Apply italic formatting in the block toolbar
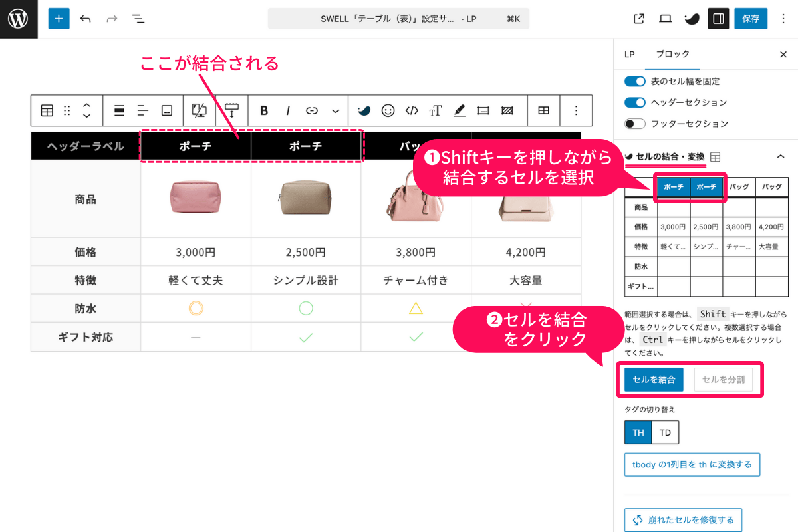798x532 pixels. 287,110
